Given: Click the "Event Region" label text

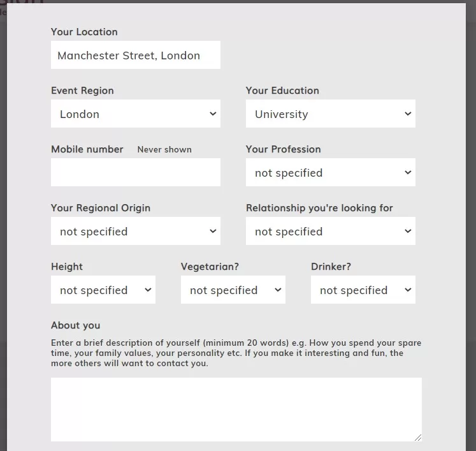Looking at the screenshot, I should [82, 91].
